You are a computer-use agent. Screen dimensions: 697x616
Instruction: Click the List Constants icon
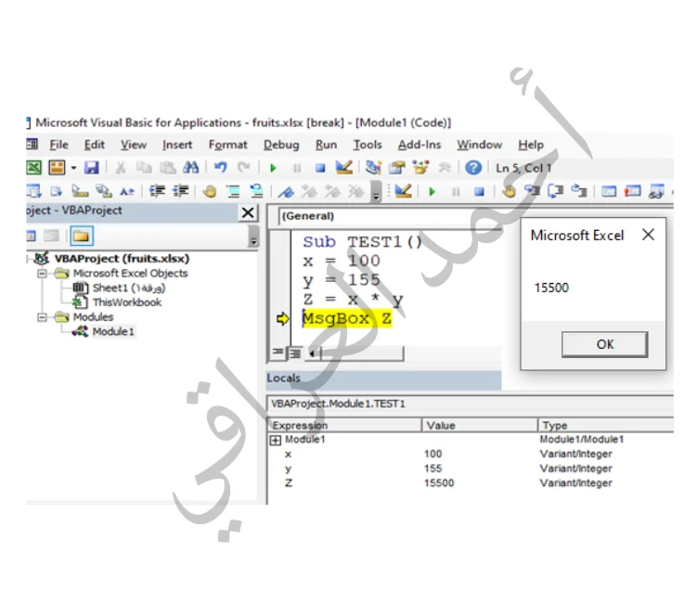click(57, 191)
